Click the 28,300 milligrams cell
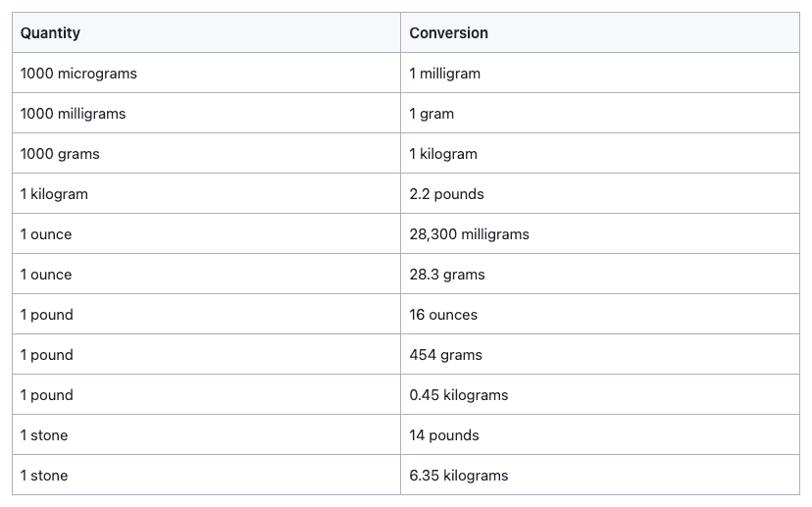 [599, 233]
